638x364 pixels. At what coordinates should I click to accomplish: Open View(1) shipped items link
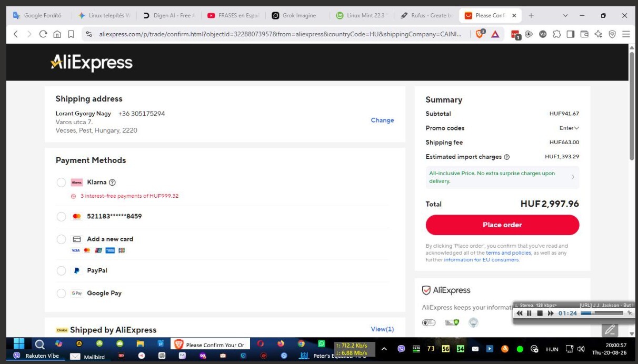[382, 329]
